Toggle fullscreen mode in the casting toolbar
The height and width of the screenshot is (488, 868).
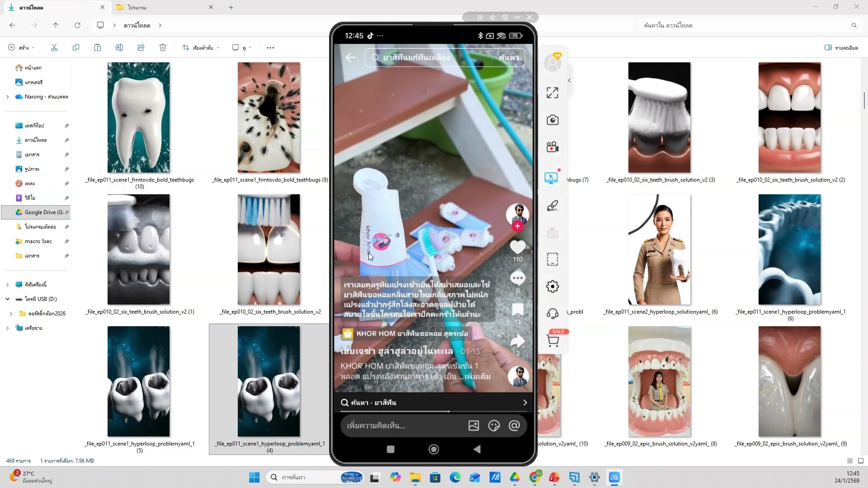552,92
